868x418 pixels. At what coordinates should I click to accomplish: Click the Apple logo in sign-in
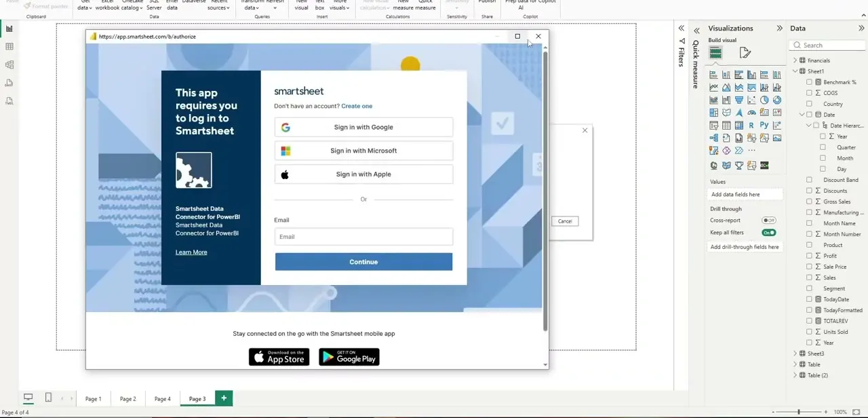(285, 174)
